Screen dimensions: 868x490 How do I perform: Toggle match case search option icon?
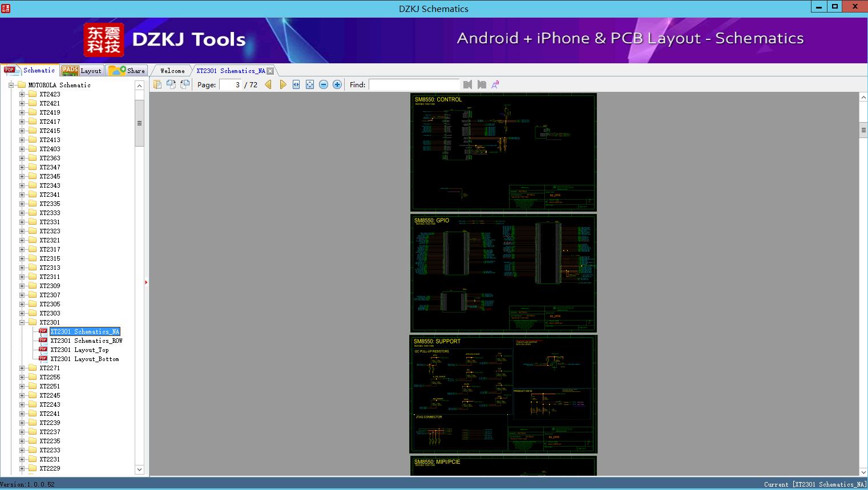[x=495, y=84]
